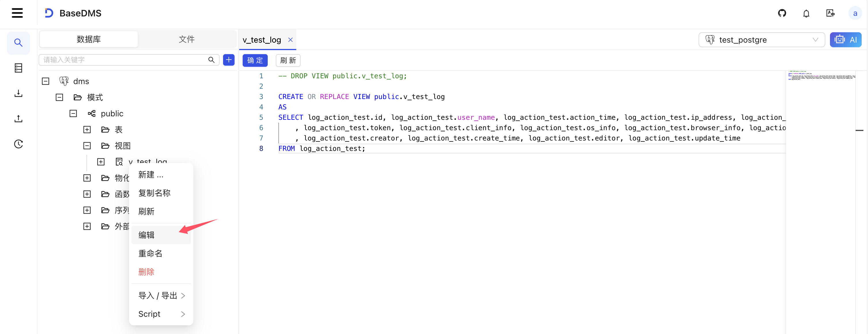Expand the 序列 sequences folder
This screenshot has height=334, width=868.
(87, 210)
